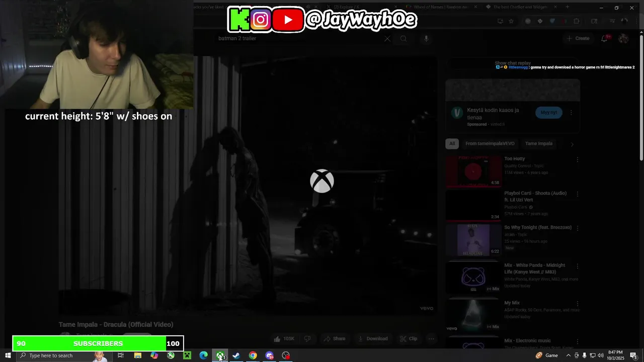Switch to The best ChatBot and Widgets tab
644x362 pixels.
pos(521,7)
